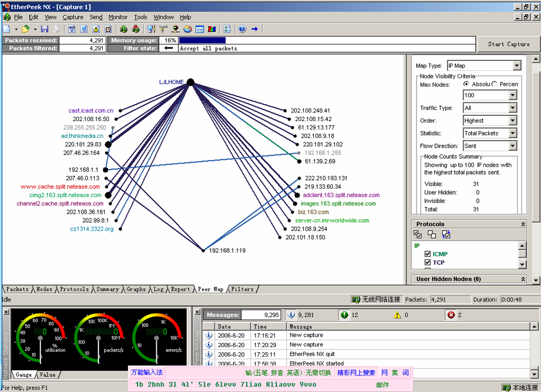The width and height of the screenshot is (541, 392).
Task: Click the alarm clock toolbar icon
Action: click(109, 29)
